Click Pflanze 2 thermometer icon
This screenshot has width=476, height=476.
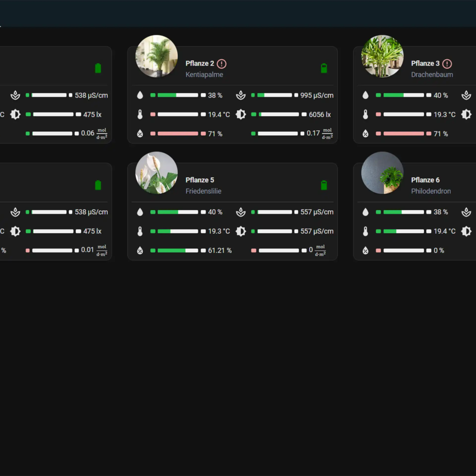(140, 114)
